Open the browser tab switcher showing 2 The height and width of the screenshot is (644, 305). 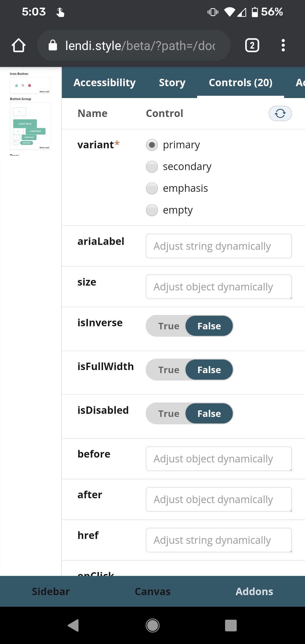point(252,45)
